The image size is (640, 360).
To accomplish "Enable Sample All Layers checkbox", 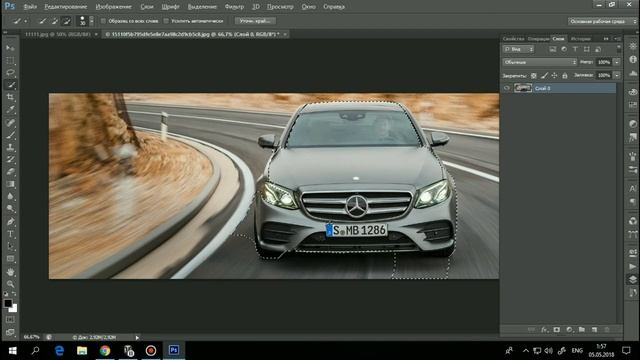I will tap(103, 21).
